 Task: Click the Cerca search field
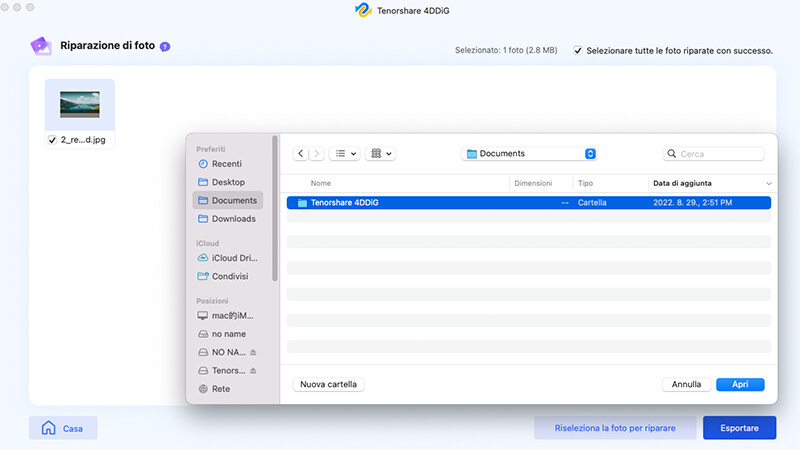point(713,154)
